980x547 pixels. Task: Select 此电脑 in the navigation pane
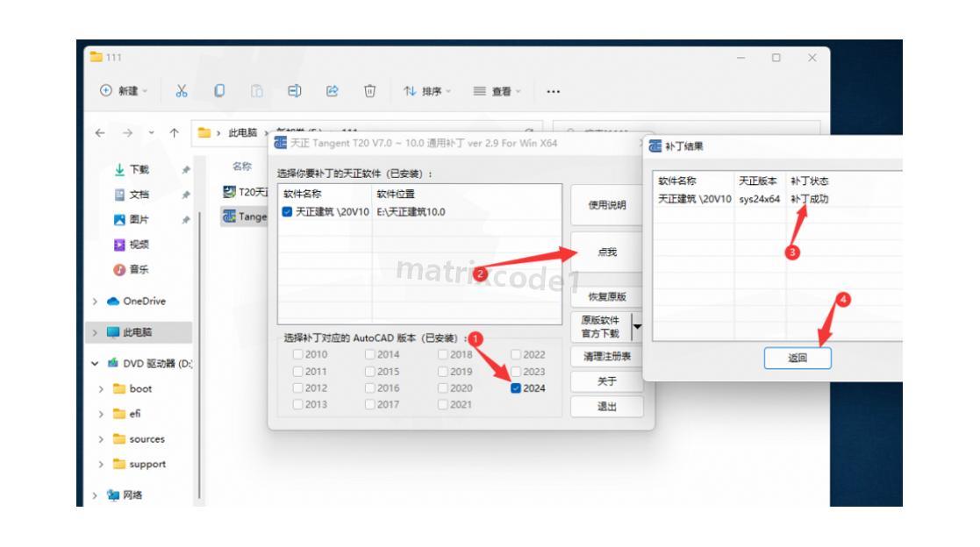pos(138,332)
